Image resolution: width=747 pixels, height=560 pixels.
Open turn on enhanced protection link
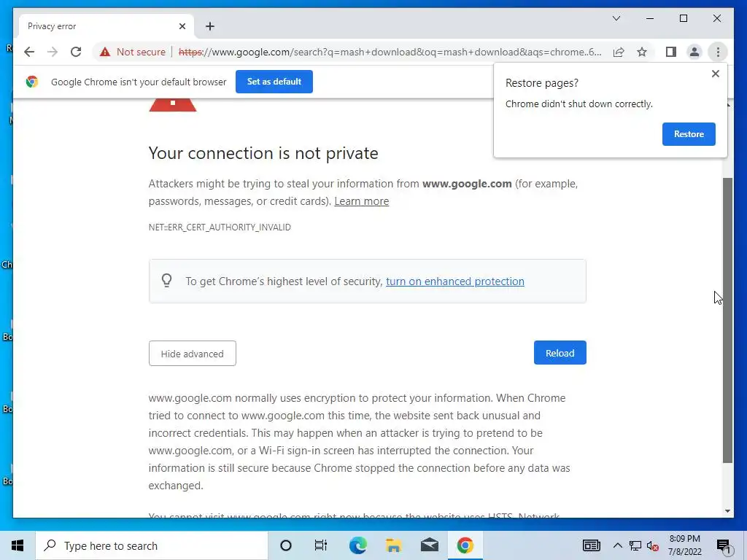click(455, 281)
